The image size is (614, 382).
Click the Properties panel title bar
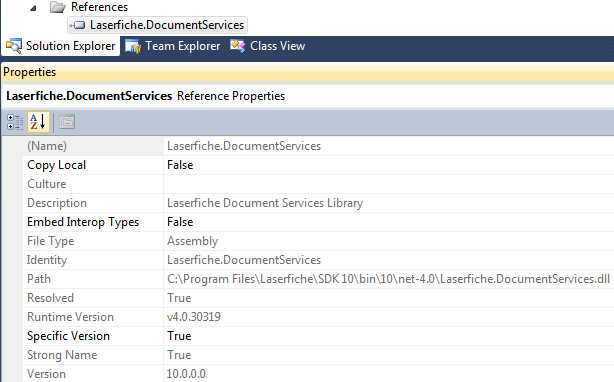tap(308, 72)
